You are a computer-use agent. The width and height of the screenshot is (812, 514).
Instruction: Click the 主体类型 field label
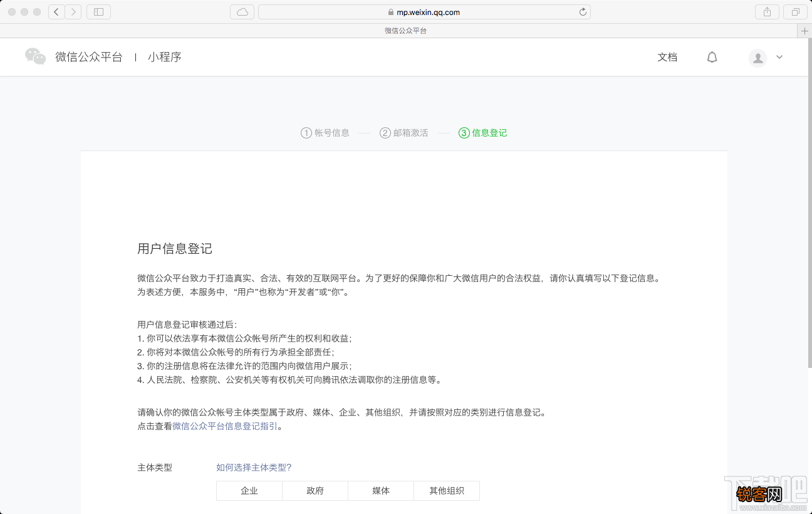pyautogui.click(x=155, y=468)
